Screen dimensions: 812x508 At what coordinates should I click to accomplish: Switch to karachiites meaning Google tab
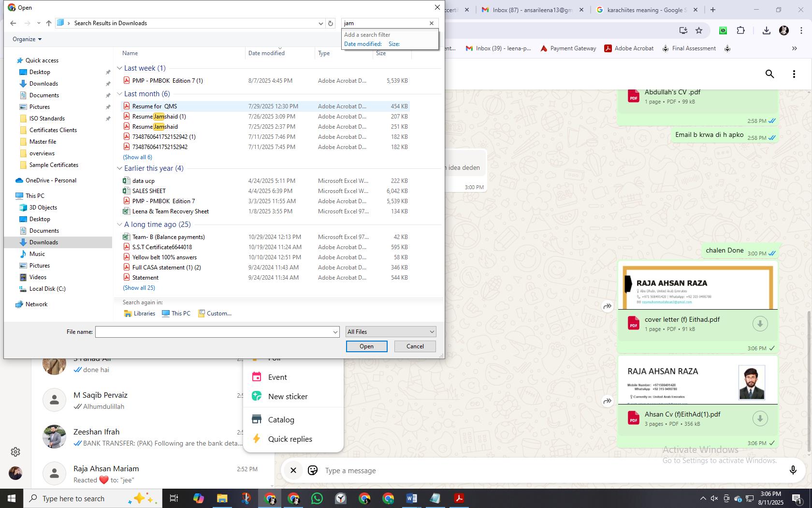point(647,10)
